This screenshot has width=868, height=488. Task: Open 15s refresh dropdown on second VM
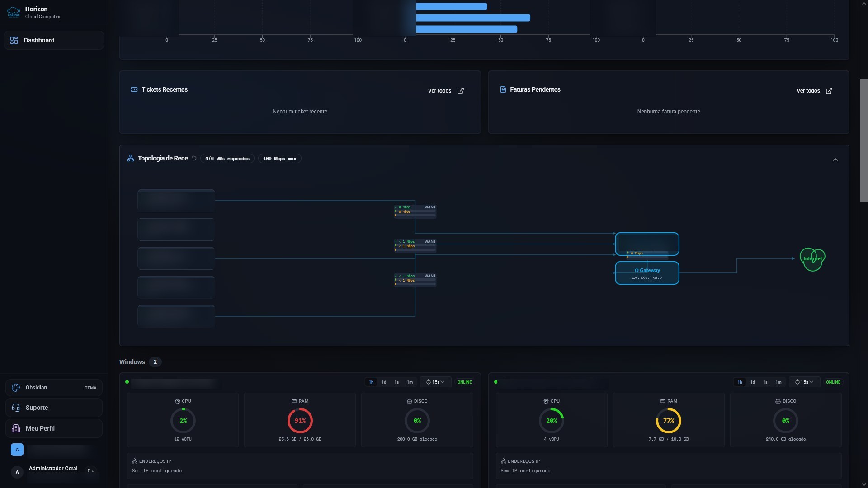[x=804, y=382]
